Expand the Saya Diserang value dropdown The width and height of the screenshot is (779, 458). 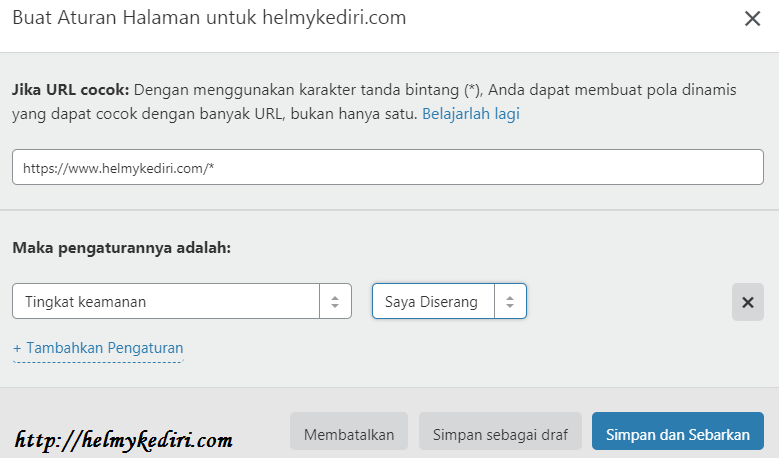pyautogui.click(x=433, y=301)
